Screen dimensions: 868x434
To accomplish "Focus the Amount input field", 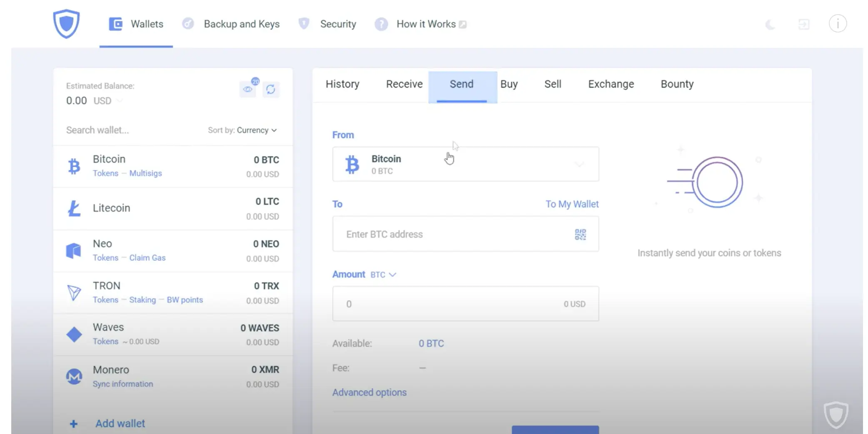I will tap(466, 304).
